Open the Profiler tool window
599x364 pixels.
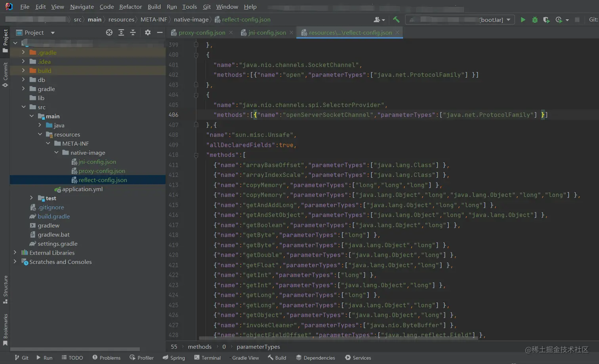pyautogui.click(x=141, y=358)
